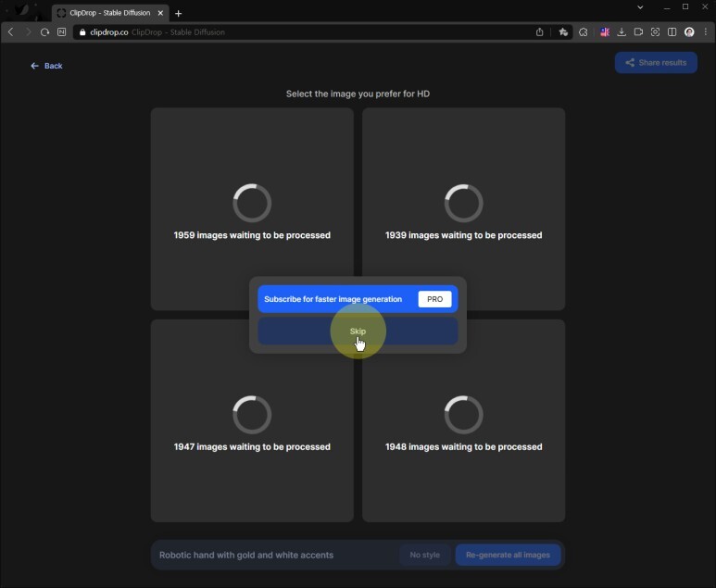The width and height of the screenshot is (716, 588).
Task: Open the profile avatar menu
Action: pos(689,32)
